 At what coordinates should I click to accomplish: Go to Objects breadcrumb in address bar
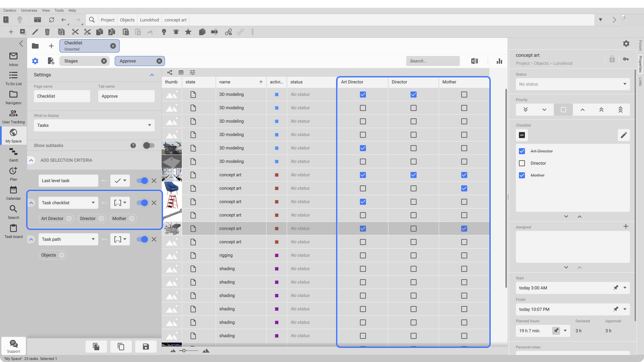127,20
